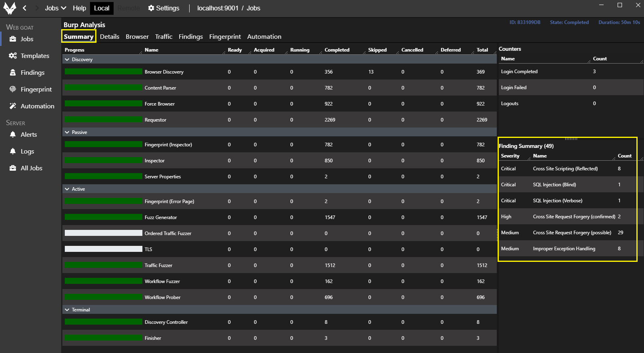Maximize the application window

[x=620, y=5]
